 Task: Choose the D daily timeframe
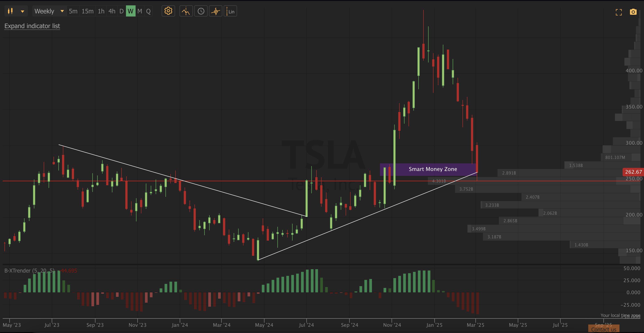point(122,11)
